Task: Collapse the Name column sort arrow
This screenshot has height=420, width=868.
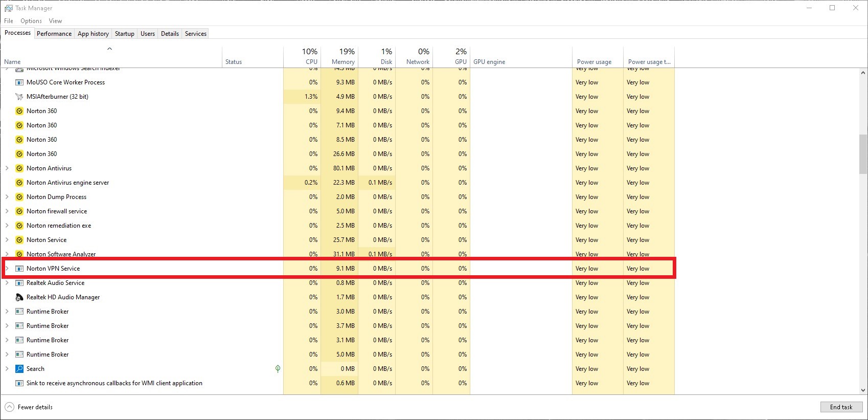Action: tap(109, 49)
